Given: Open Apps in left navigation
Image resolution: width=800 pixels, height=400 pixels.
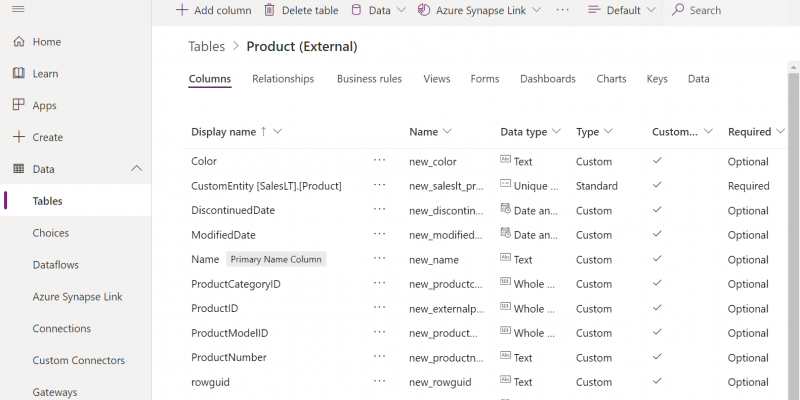Looking at the screenshot, I should 44,106.
